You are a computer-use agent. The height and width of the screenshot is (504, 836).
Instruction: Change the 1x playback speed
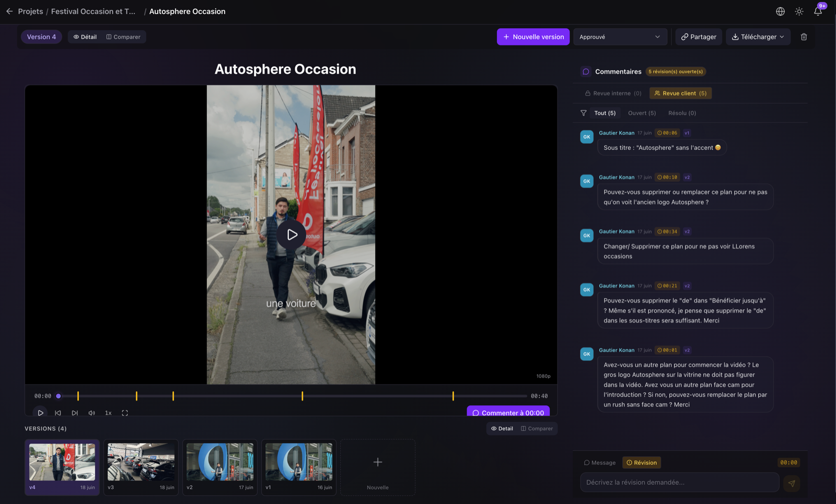coord(108,413)
